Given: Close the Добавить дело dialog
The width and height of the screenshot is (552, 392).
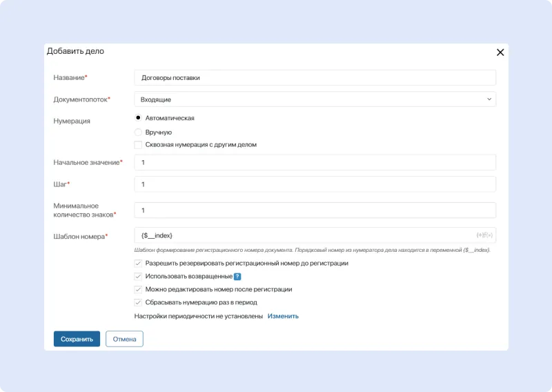Looking at the screenshot, I should point(500,52).
